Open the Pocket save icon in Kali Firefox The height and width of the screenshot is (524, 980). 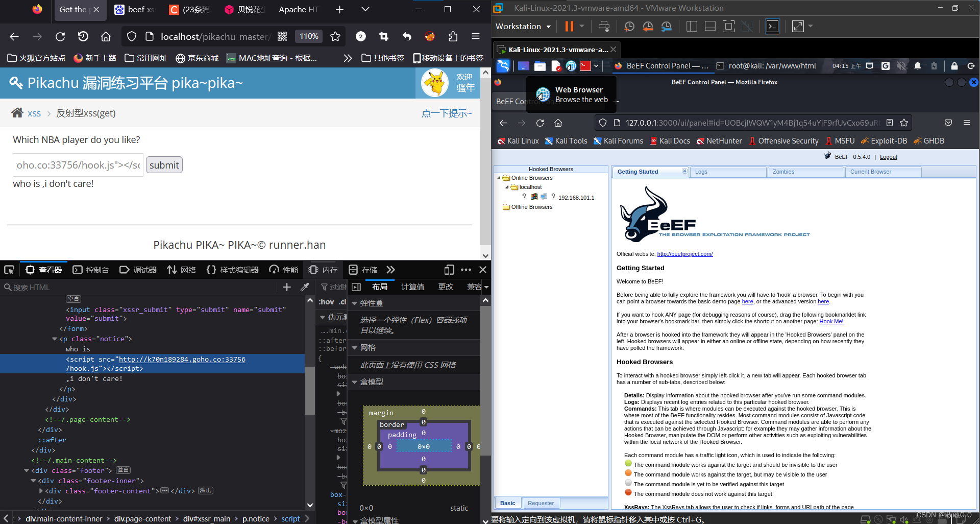point(948,123)
